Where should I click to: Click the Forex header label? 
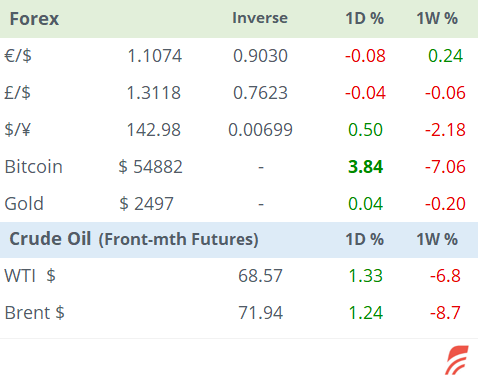point(34,19)
